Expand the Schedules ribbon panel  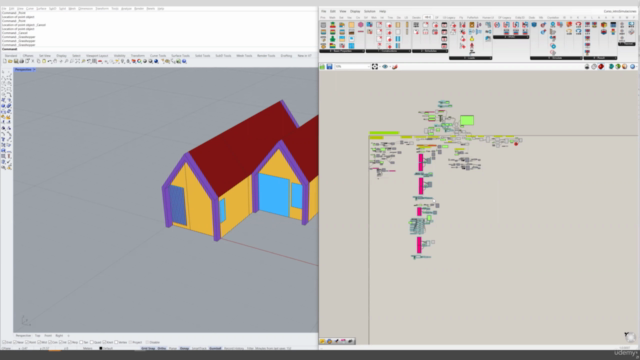coord(430,51)
